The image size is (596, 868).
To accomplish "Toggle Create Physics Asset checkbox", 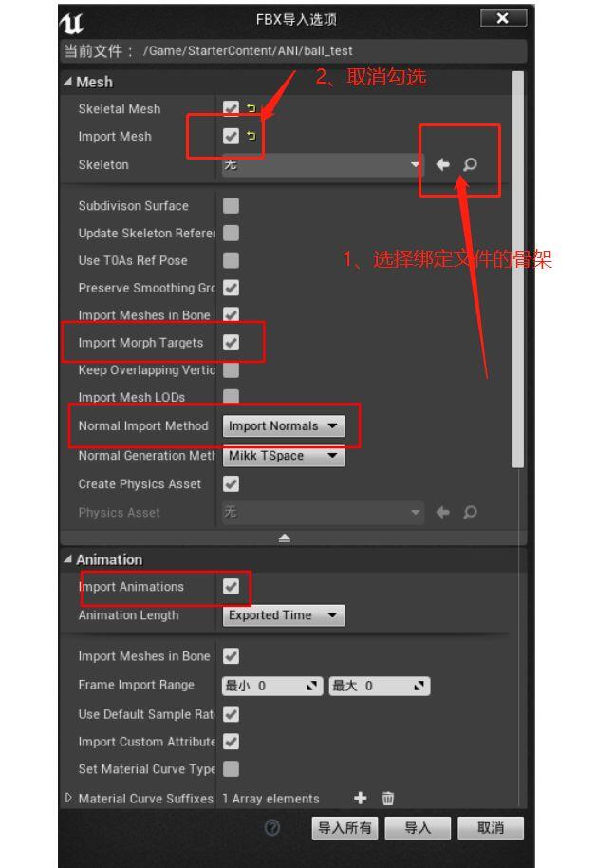I will coord(231,483).
